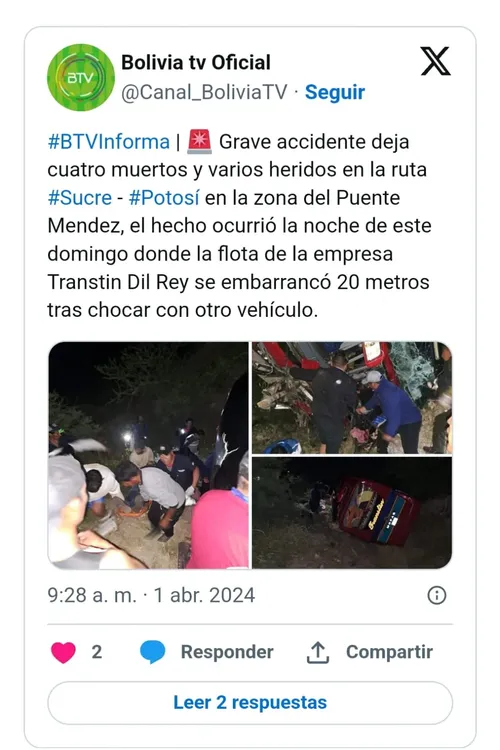View the photo of the overturned red bus

(352, 513)
